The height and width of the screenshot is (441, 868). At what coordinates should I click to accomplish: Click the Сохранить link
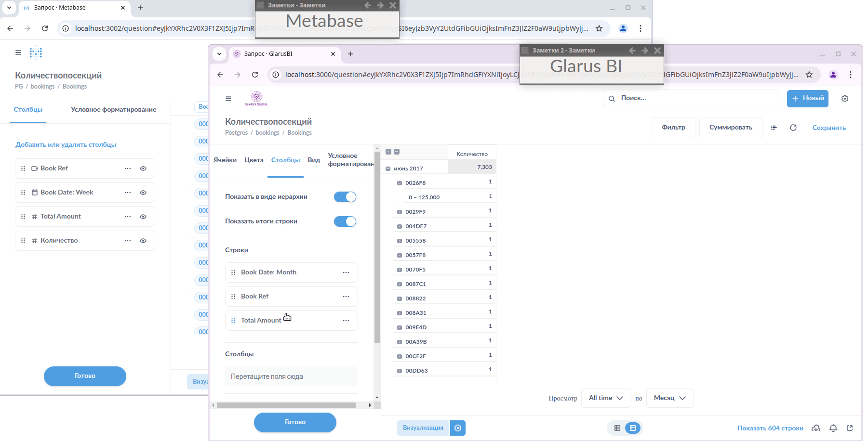coord(828,128)
